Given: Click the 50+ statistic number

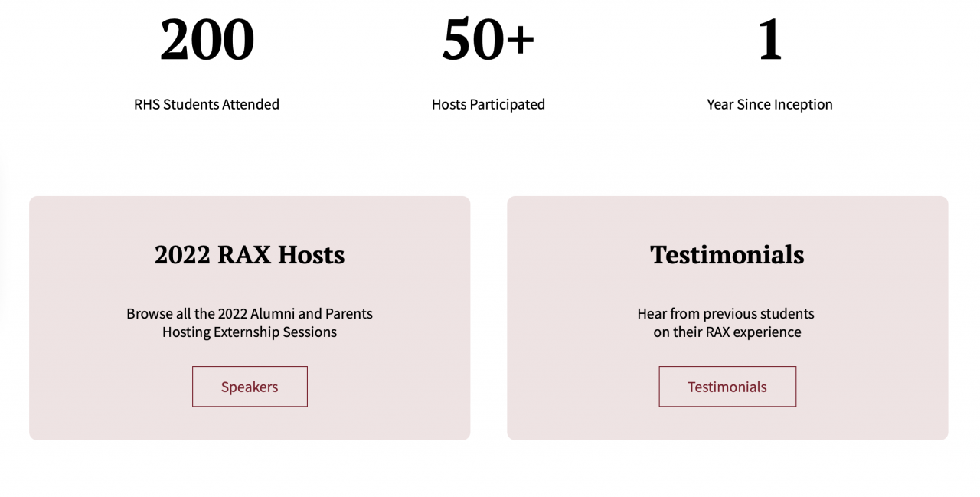Looking at the screenshot, I should [x=488, y=40].
